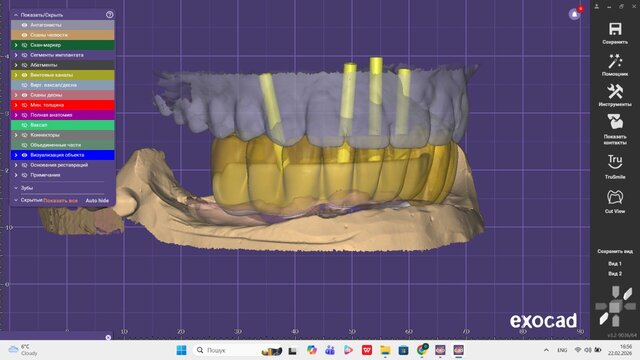Image resolution: width=640 pixels, height=360 pixels.
Task: Select the Объединенные части row label
Action: 56,145
